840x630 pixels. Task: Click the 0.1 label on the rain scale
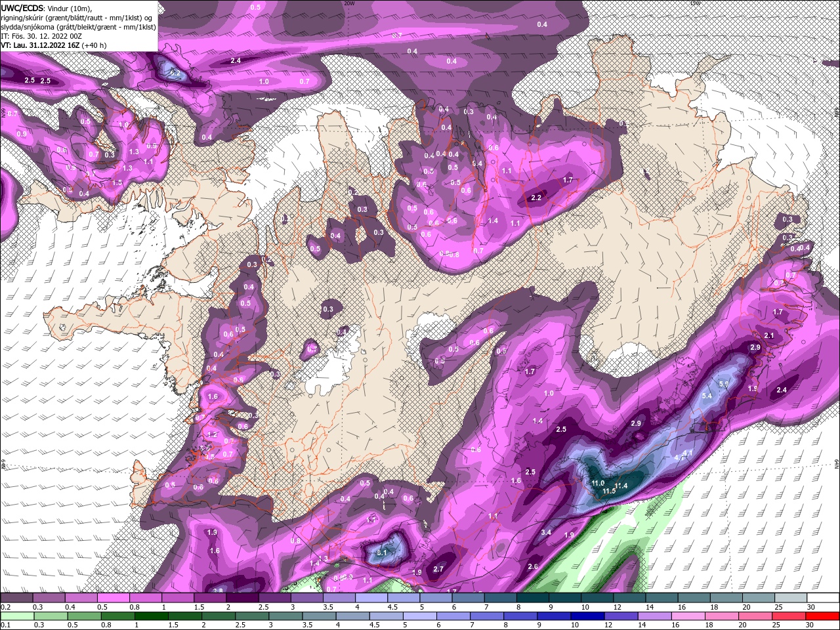click(x=6, y=625)
